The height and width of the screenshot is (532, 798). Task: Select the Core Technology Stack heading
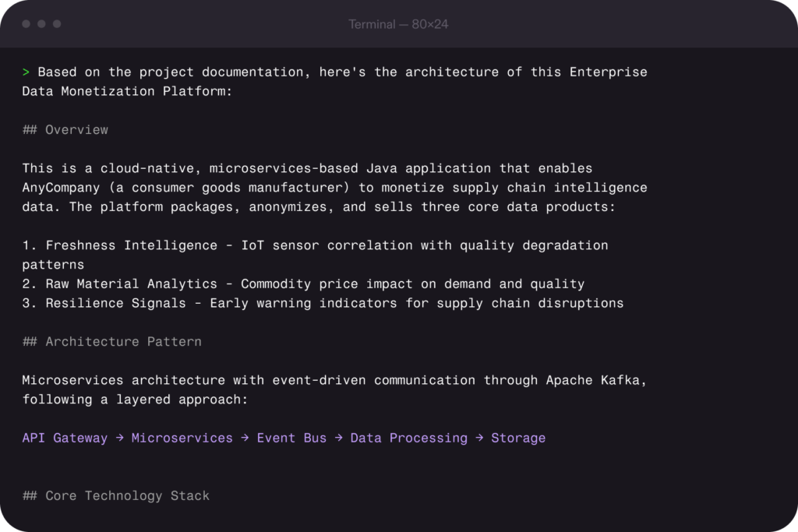pyautogui.click(x=115, y=495)
